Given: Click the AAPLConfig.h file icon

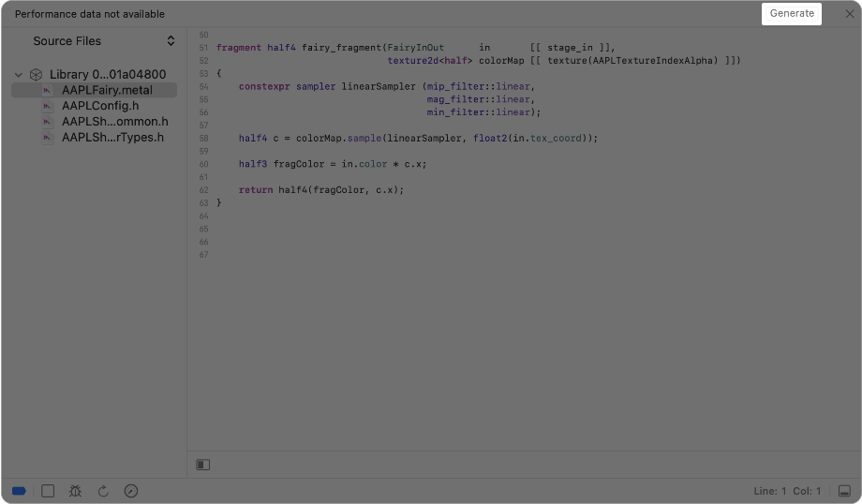Looking at the screenshot, I should [48, 106].
